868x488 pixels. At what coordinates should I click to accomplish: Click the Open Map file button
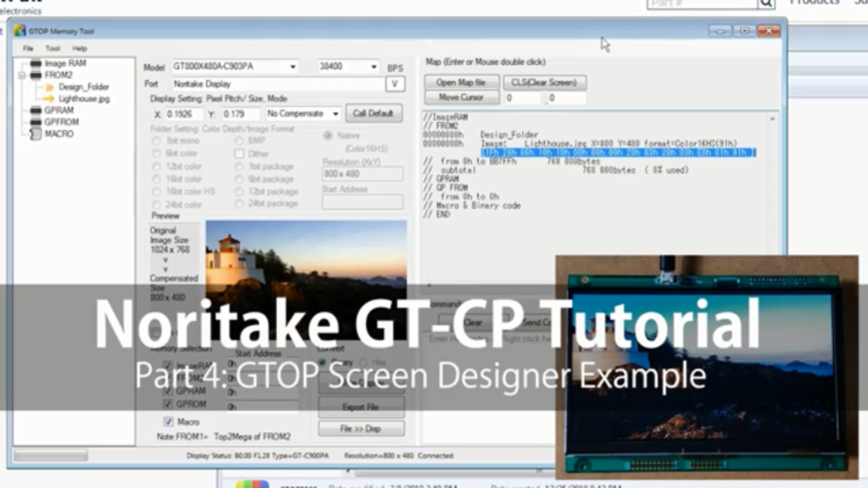point(461,83)
